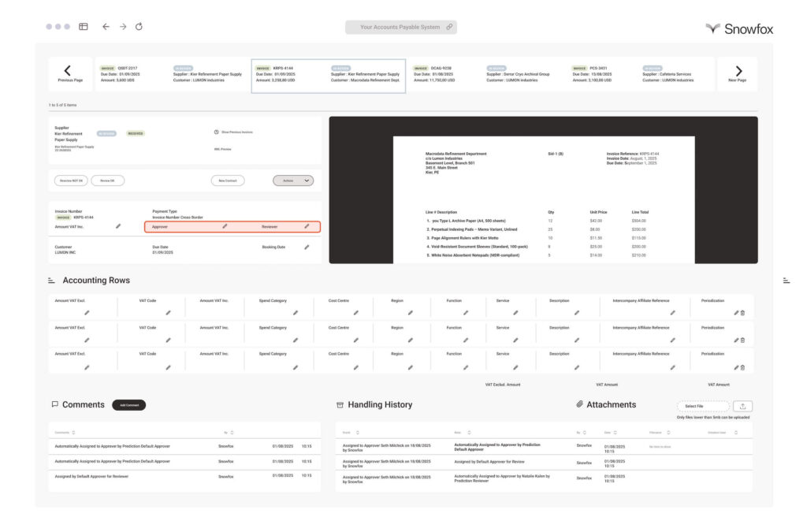Sort comments by the Comments column
The height and width of the screenshot is (532, 807).
tap(73, 433)
